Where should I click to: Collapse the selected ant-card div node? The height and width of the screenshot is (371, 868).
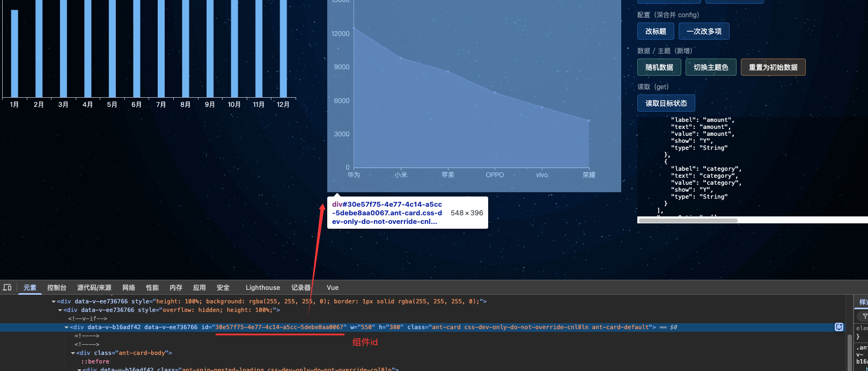(67, 328)
